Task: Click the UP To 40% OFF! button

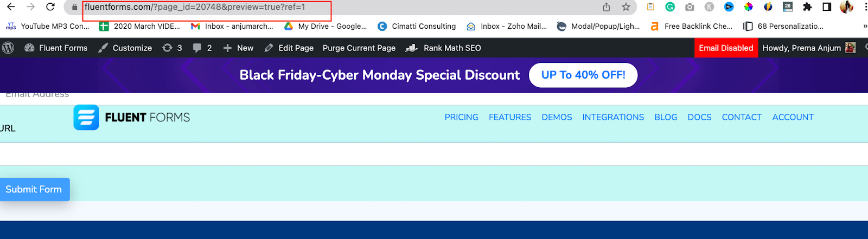Action: pyautogui.click(x=583, y=75)
